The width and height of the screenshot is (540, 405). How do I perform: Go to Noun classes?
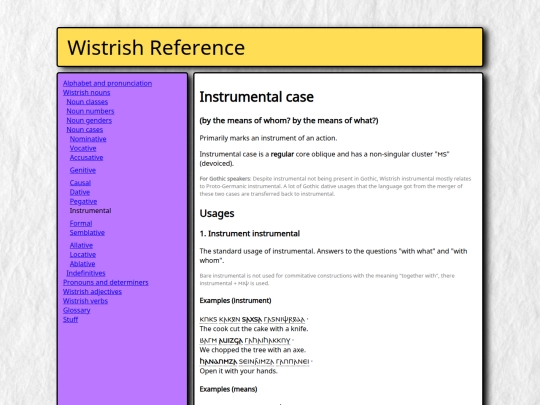(87, 102)
